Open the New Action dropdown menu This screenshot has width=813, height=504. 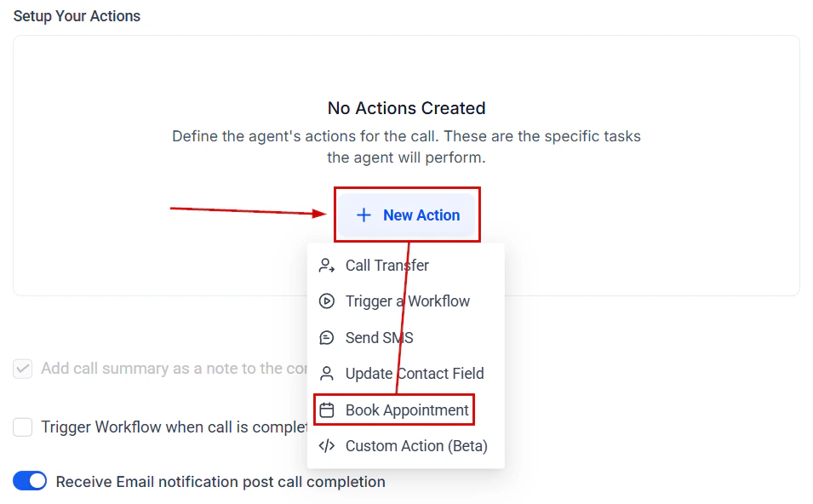(x=406, y=215)
